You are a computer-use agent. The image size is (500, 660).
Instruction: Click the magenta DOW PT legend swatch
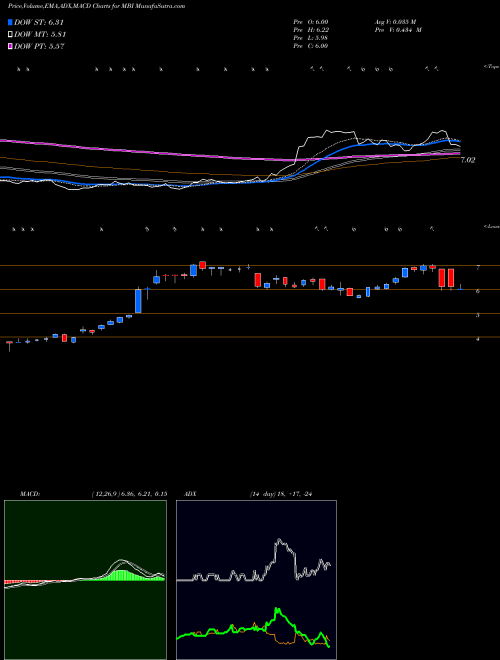[x=11, y=46]
